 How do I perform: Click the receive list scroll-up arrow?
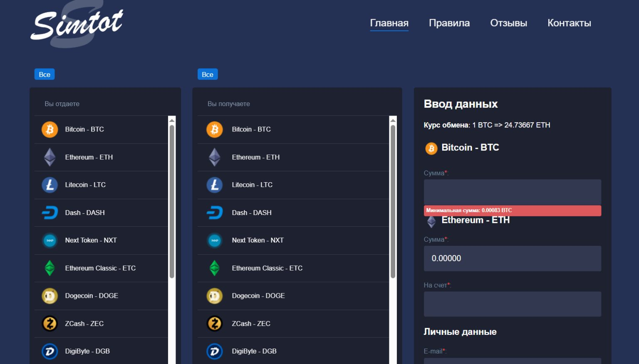tap(393, 120)
